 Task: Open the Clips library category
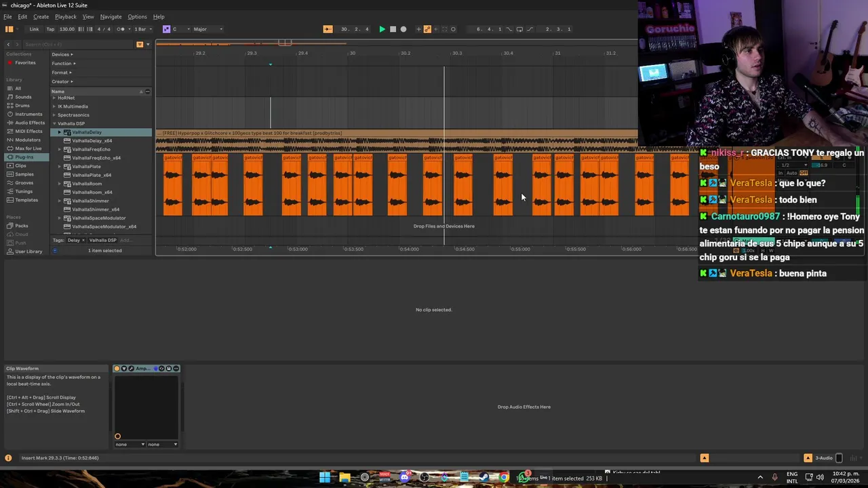click(20, 165)
